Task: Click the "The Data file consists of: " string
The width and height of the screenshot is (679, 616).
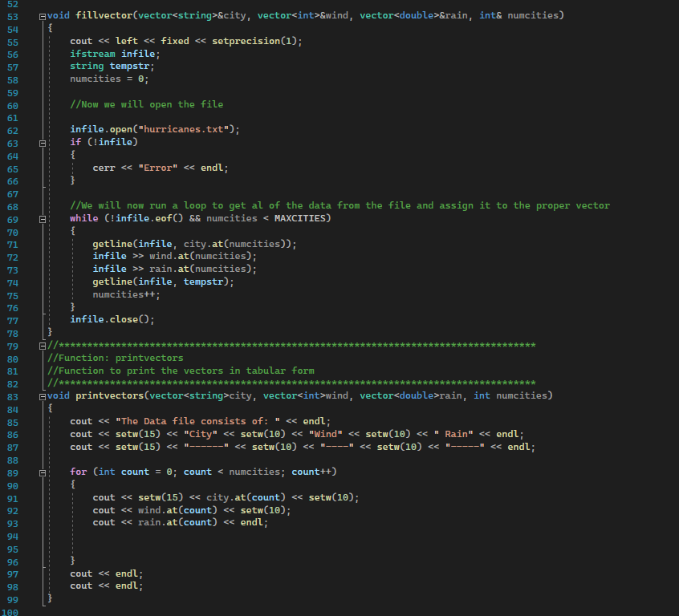Action: (x=198, y=421)
